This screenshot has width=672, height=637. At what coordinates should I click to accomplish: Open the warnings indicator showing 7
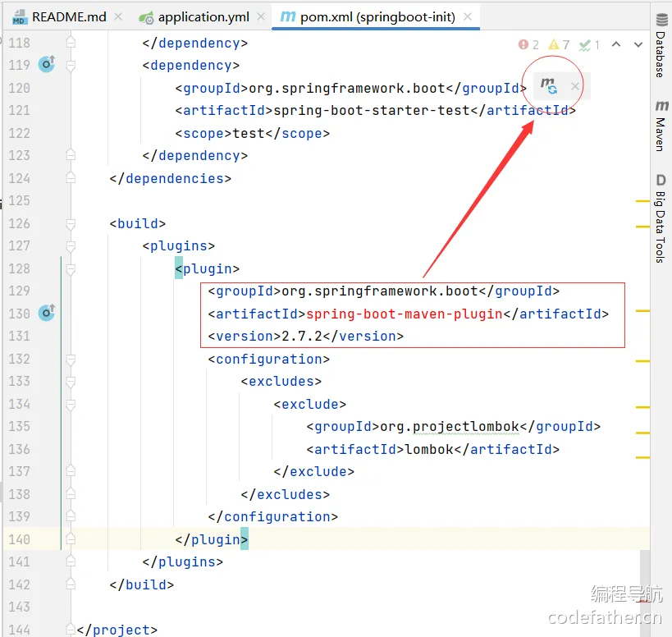(x=560, y=44)
